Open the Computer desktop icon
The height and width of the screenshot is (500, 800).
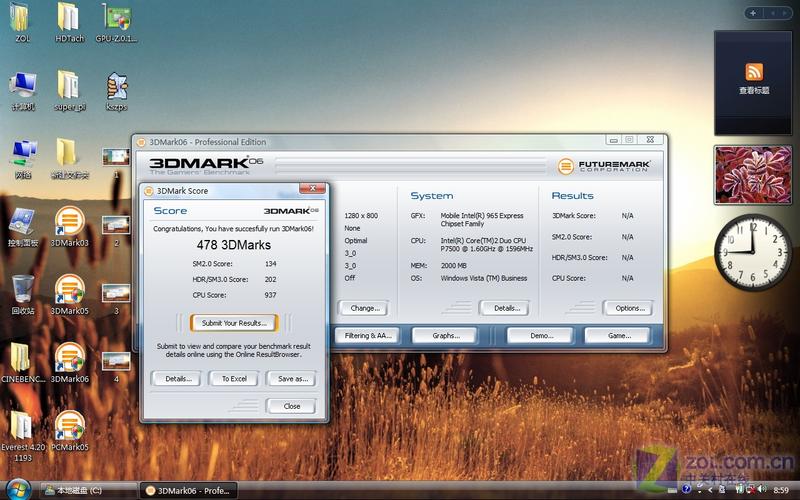(23, 91)
